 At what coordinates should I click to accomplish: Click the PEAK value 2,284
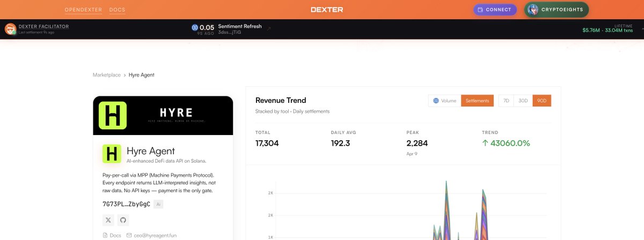[x=417, y=144]
